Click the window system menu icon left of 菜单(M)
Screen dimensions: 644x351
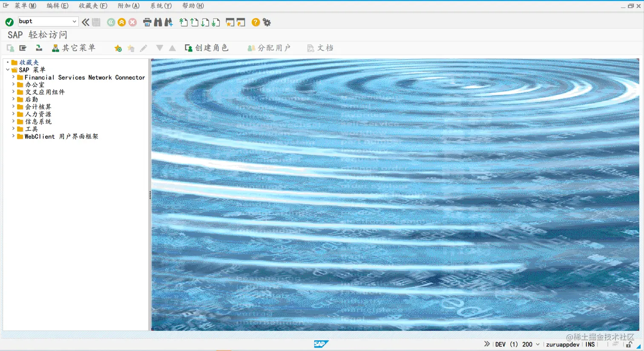pyautogui.click(x=6, y=6)
